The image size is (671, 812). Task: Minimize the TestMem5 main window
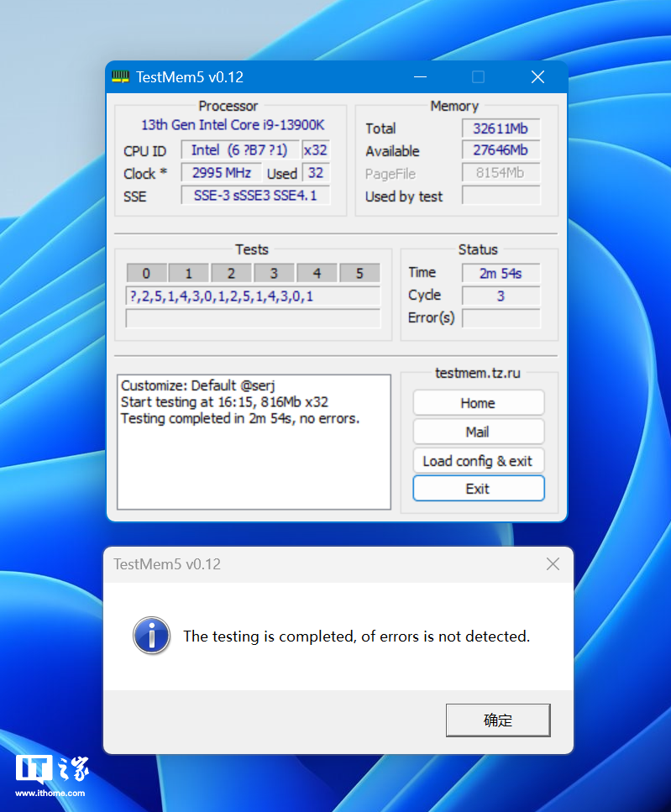(x=418, y=77)
